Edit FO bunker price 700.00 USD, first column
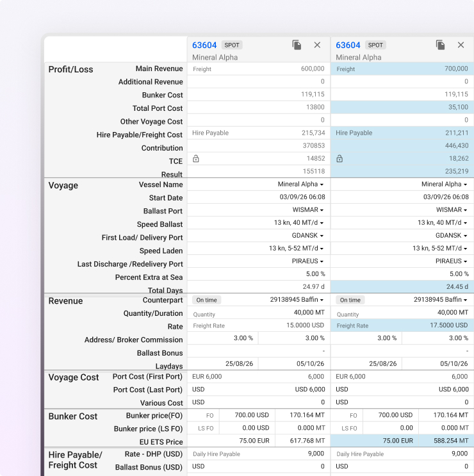The width and height of the screenshot is (474, 476). (247, 415)
